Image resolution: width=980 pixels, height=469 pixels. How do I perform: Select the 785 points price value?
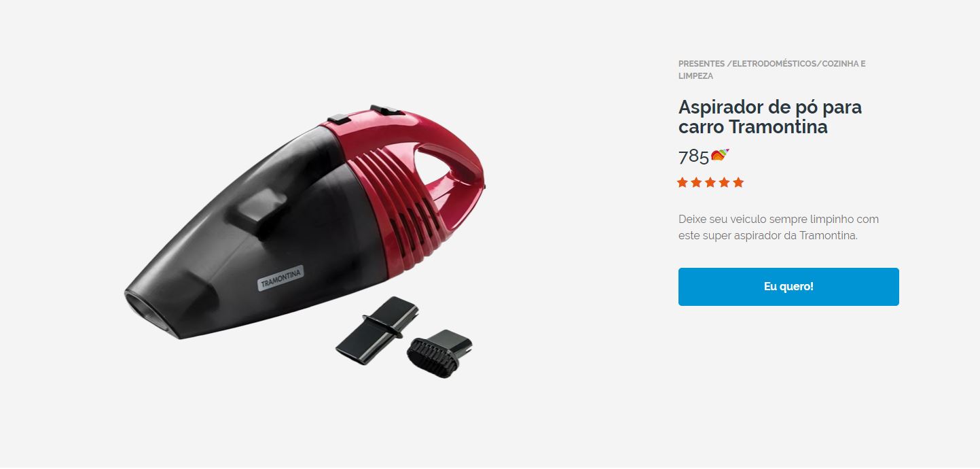pos(693,156)
